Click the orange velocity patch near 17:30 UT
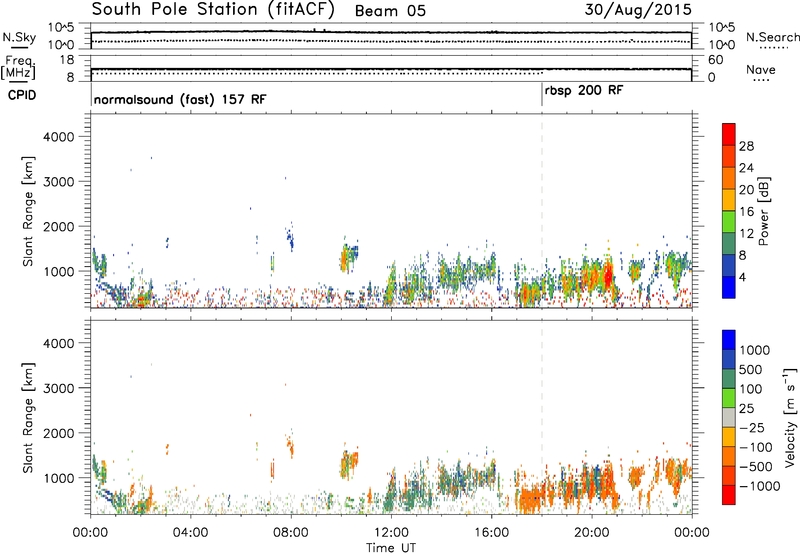This screenshot has width=800, height=554. point(532,499)
